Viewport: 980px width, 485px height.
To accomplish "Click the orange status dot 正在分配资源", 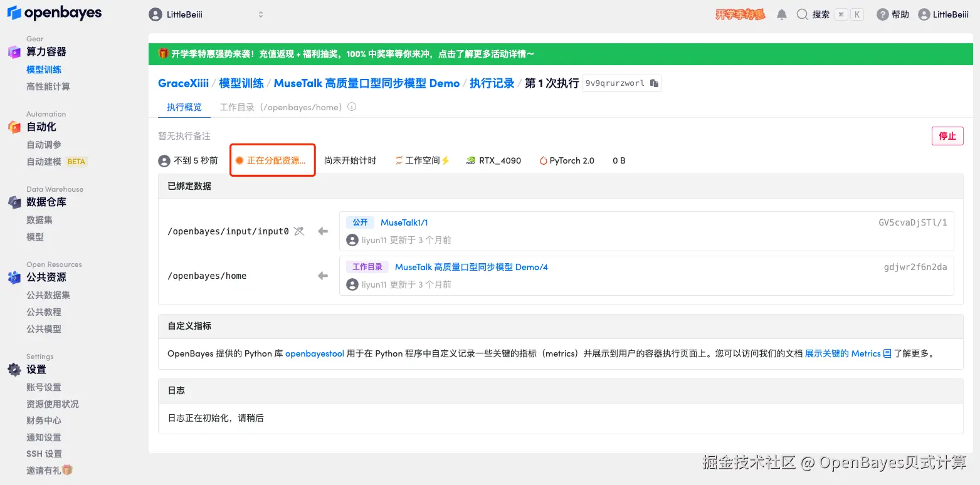I will tap(239, 160).
